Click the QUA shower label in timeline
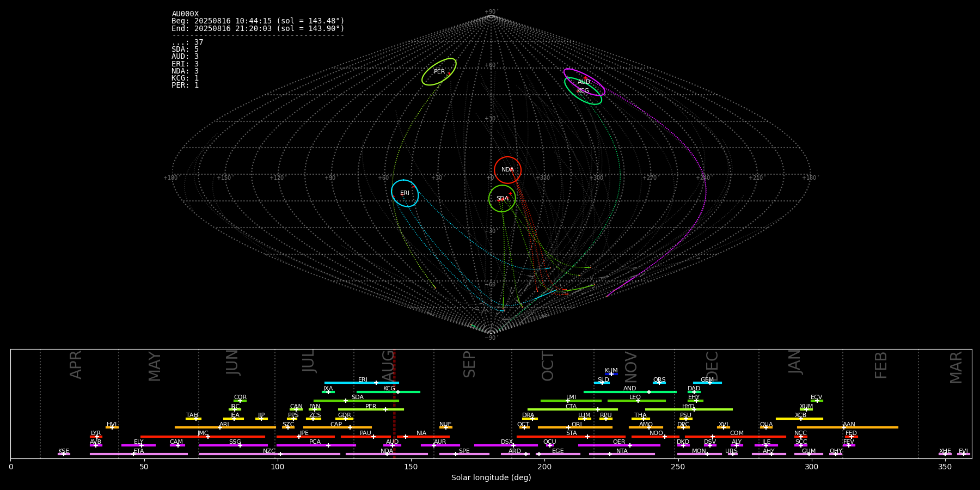This screenshot has width=980, height=490. pos(767,425)
